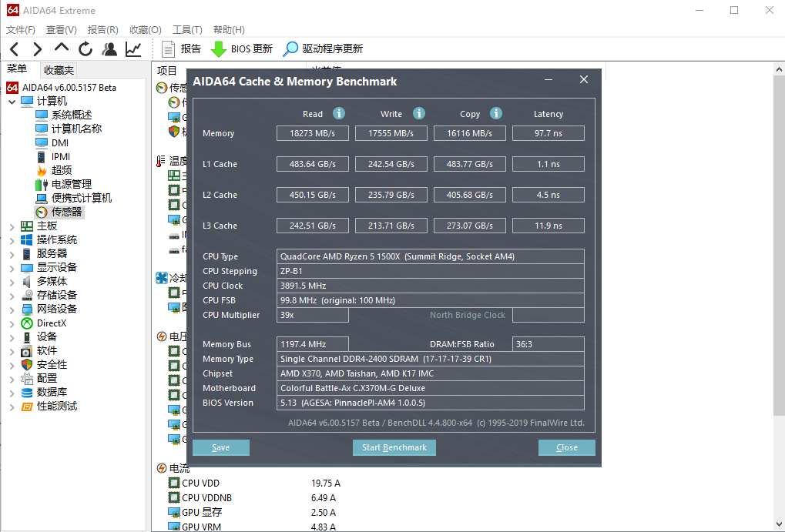The width and height of the screenshot is (785, 532).
Task: Show Read info tooltip icon
Action: pos(339,113)
